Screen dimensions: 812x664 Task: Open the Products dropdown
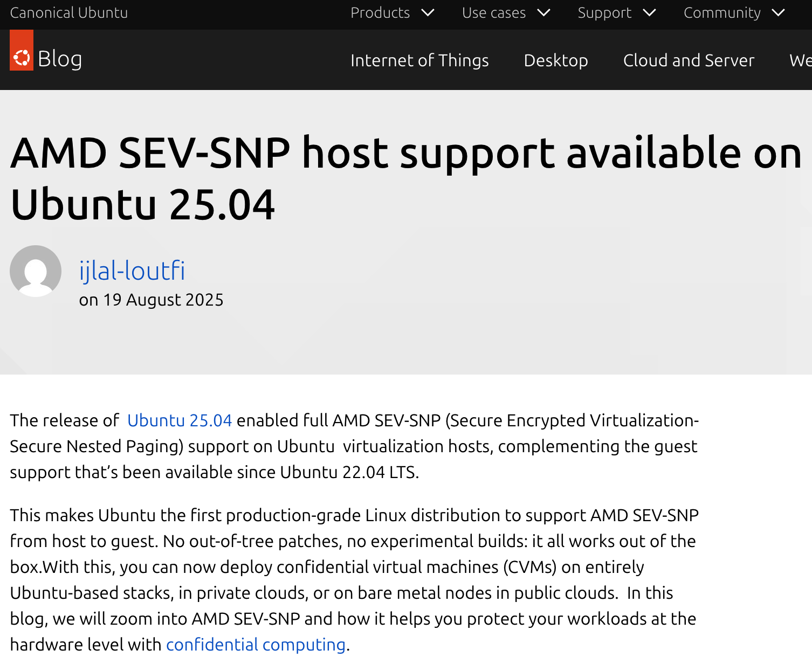coord(380,12)
